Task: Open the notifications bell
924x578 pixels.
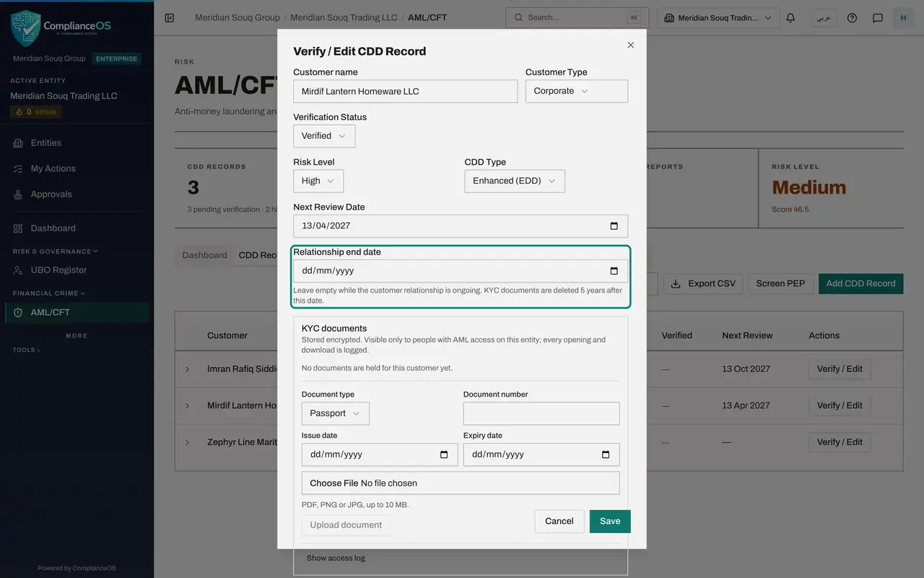Action: click(x=790, y=17)
